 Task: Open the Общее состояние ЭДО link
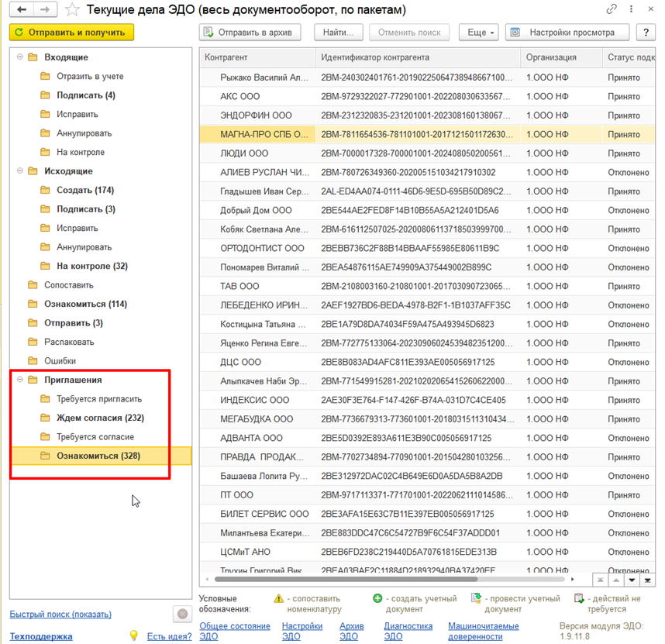click(235, 632)
